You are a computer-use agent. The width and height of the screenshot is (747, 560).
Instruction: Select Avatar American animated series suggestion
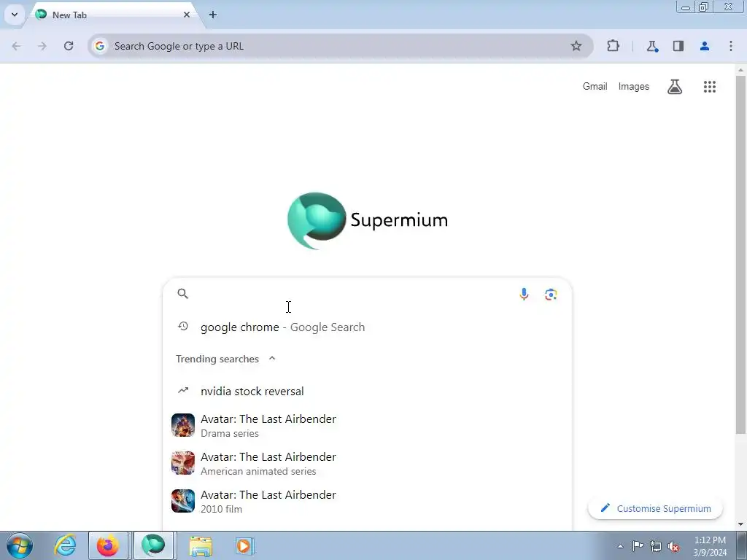point(367,463)
